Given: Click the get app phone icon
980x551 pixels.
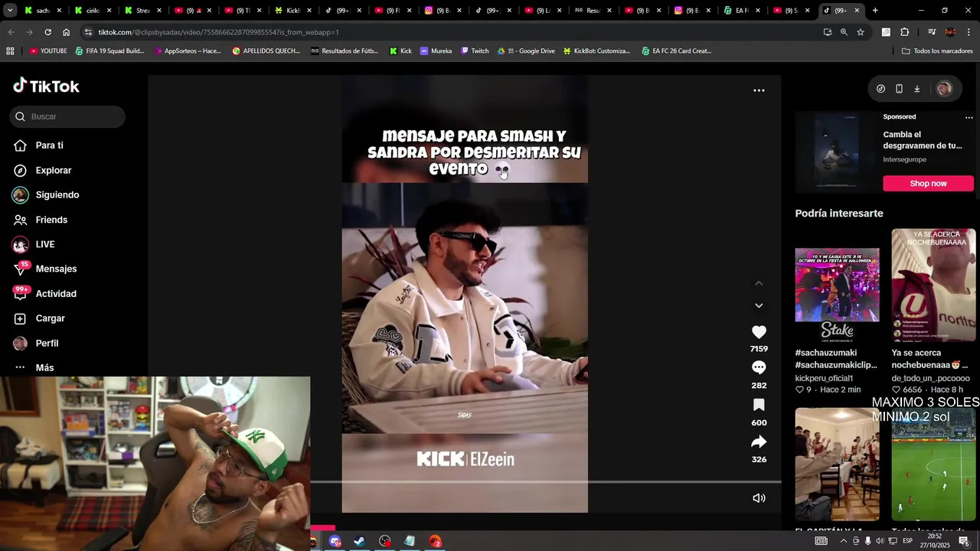Looking at the screenshot, I should pyautogui.click(x=899, y=89).
